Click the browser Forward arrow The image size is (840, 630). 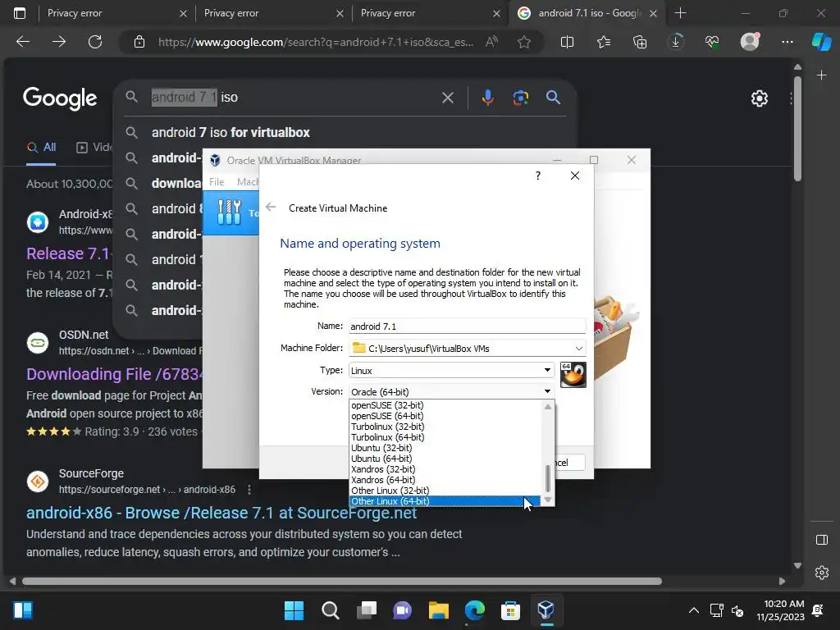pyautogui.click(x=59, y=42)
